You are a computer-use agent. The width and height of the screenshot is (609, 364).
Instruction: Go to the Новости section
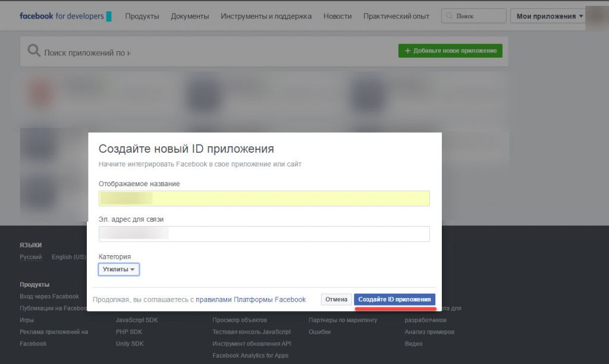[337, 16]
